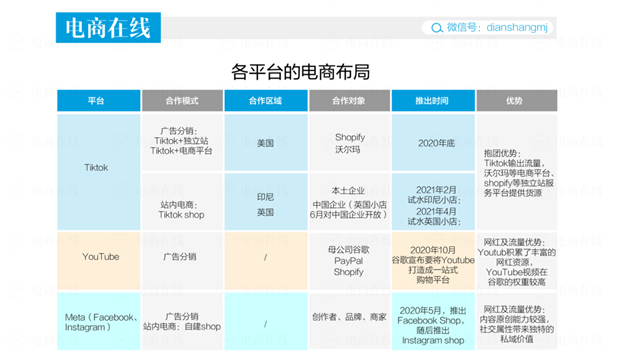Select the 创作者、品牌、商家 cell
This screenshot has height=363, width=620.
coord(349,321)
